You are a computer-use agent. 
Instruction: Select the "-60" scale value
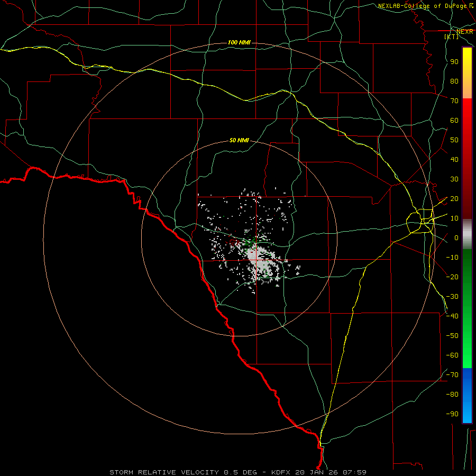[452, 355]
